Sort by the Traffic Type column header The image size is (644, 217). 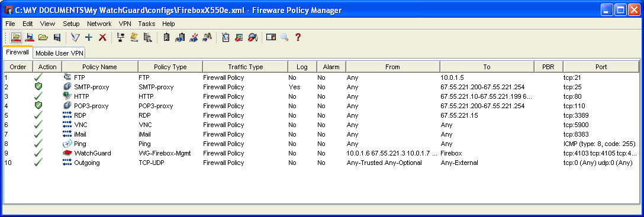[246, 67]
